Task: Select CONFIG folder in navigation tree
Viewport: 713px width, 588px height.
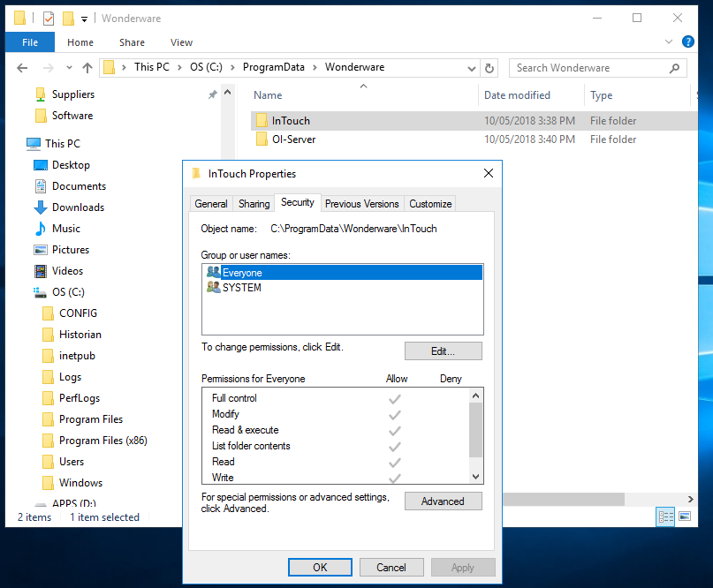Action: (x=78, y=313)
